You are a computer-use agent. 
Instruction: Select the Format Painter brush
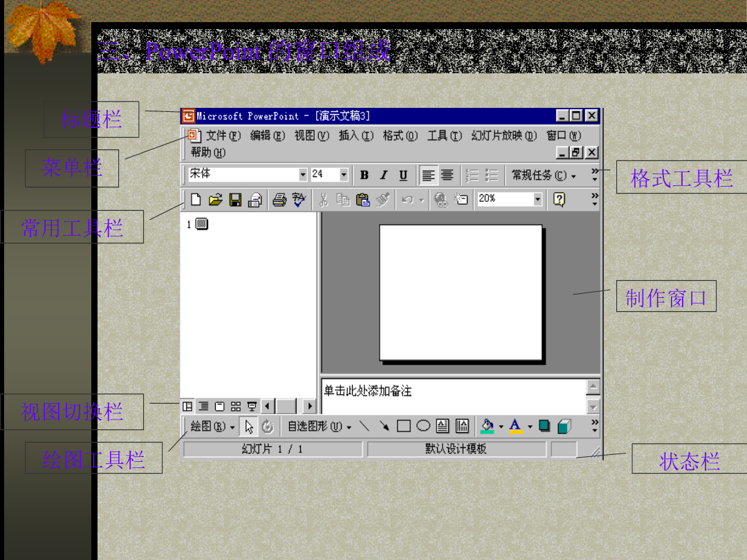tap(383, 200)
